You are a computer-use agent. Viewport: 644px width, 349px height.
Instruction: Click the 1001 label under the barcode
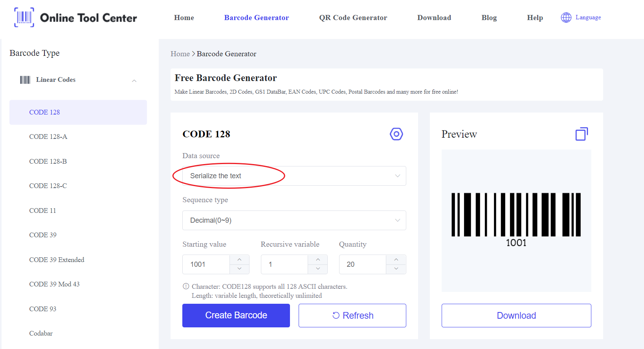tap(516, 243)
